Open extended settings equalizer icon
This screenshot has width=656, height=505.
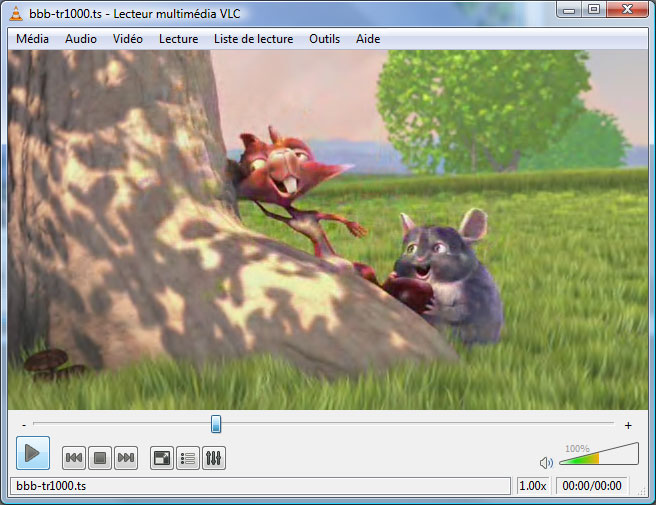pos(213,458)
